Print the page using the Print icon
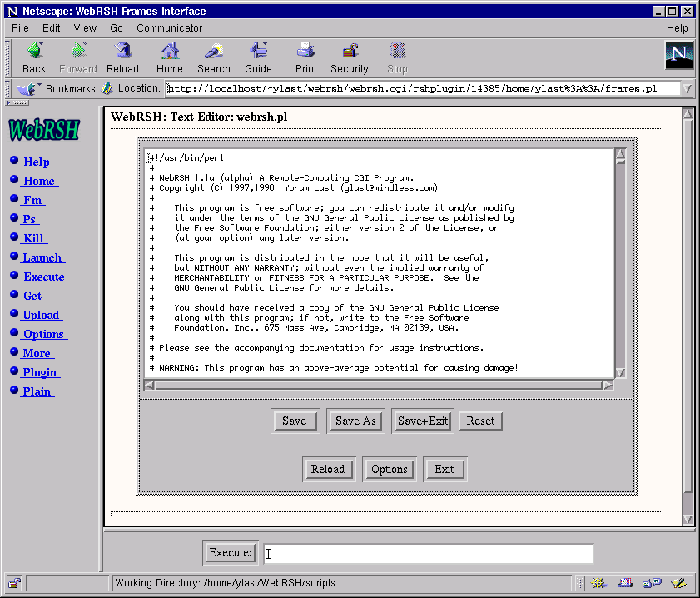This screenshot has height=598, width=700. tap(305, 57)
